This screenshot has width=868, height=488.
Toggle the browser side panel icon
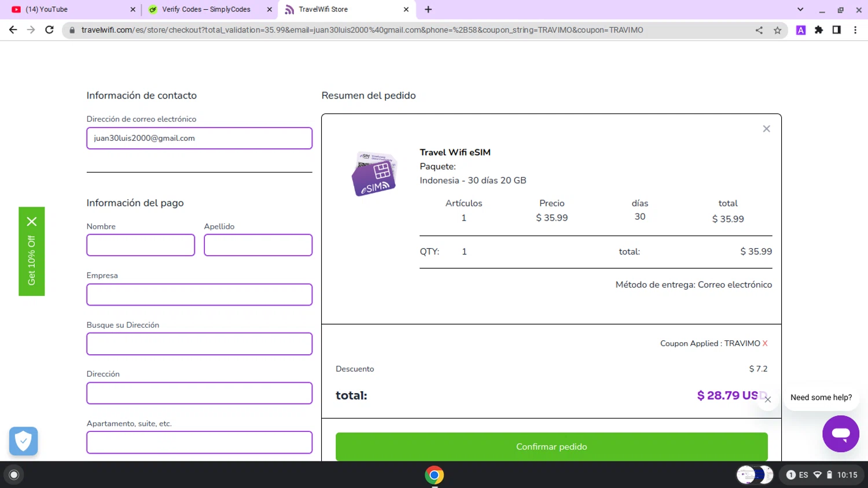point(837,30)
